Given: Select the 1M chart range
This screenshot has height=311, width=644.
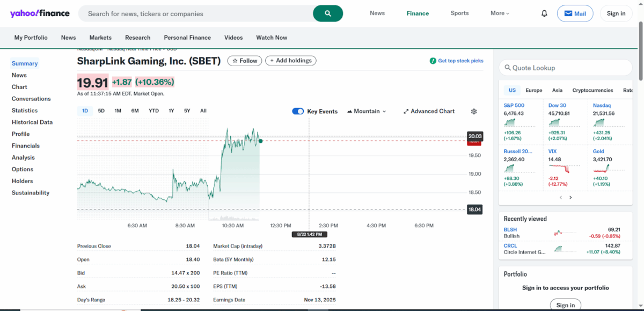Looking at the screenshot, I should 118,111.
